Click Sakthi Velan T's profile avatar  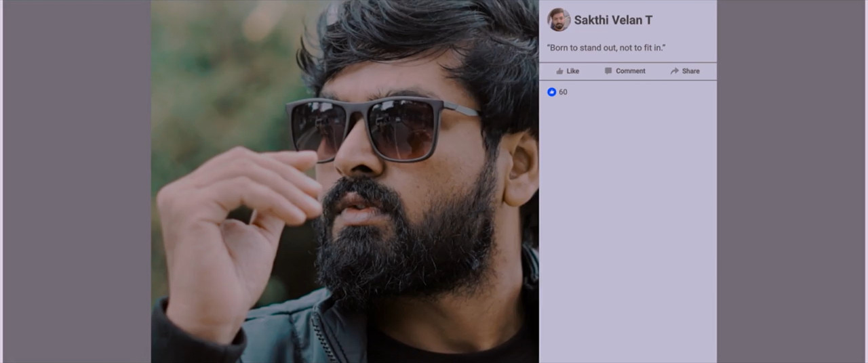(x=559, y=20)
